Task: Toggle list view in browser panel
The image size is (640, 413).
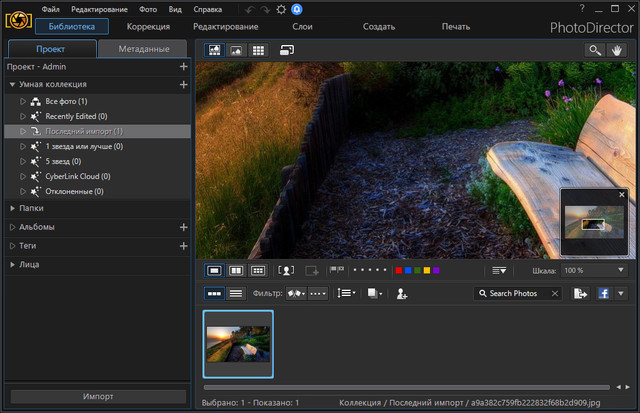Action: pyautogui.click(x=236, y=293)
